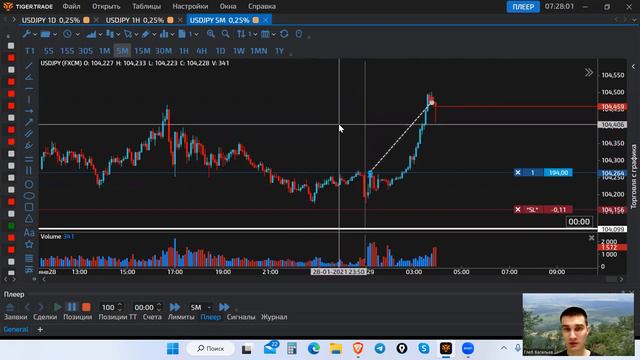
Task: Click the 104,459 red price label
Action: [x=612, y=107]
